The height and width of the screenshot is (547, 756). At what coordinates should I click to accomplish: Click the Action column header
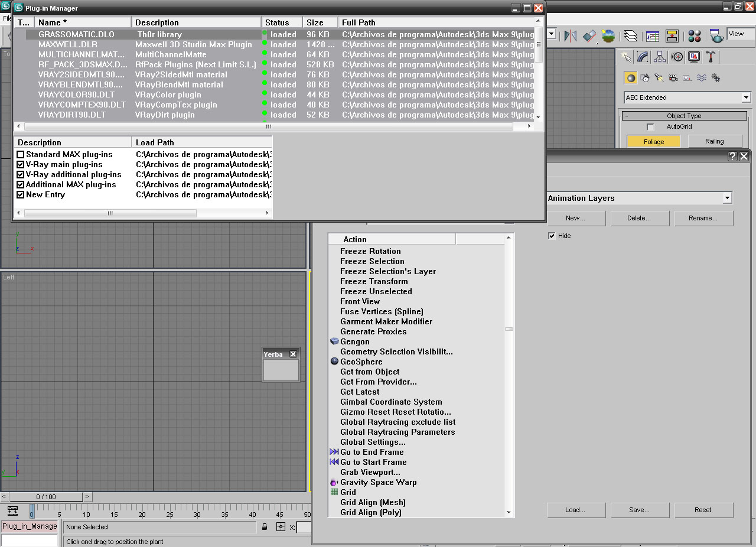point(392,239)
